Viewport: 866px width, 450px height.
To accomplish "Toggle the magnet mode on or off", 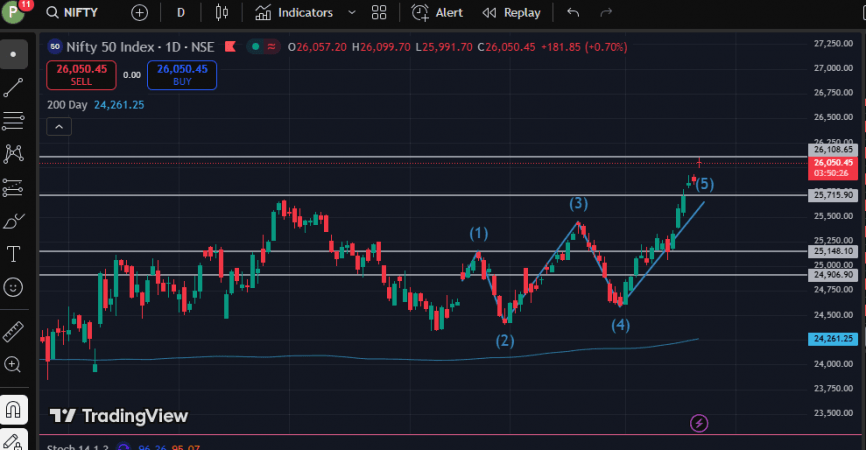I will pos(13,409).
